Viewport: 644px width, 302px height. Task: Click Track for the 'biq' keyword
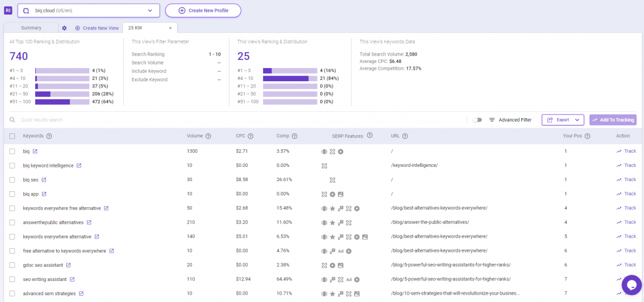tap(626, 152)
